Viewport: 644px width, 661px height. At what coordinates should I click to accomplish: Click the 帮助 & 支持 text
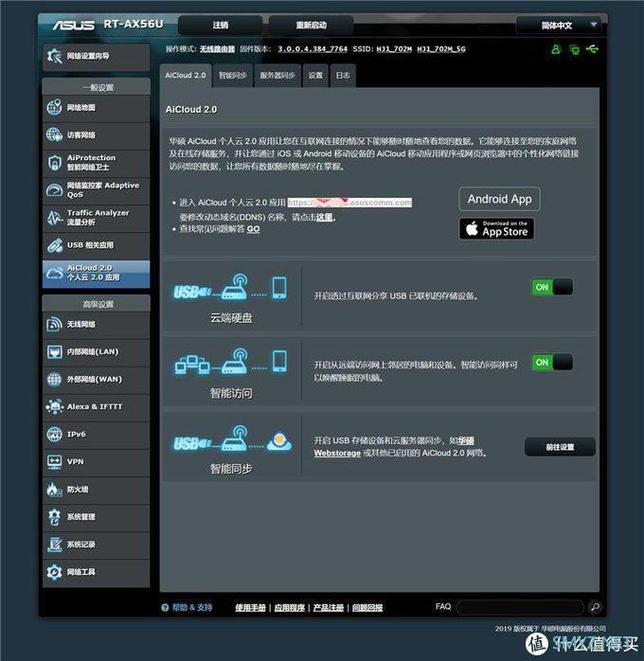[x=192, y=607]
